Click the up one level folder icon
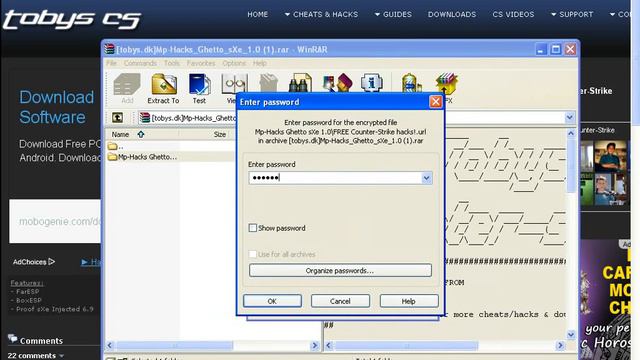This screenshot has height=360, width=640. [x=118, y=118]
